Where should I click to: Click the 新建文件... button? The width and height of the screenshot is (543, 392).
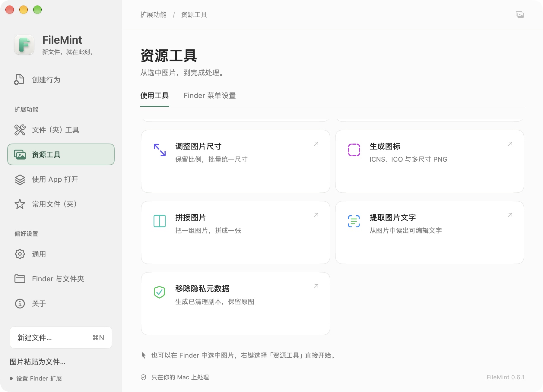pos(61,337)
